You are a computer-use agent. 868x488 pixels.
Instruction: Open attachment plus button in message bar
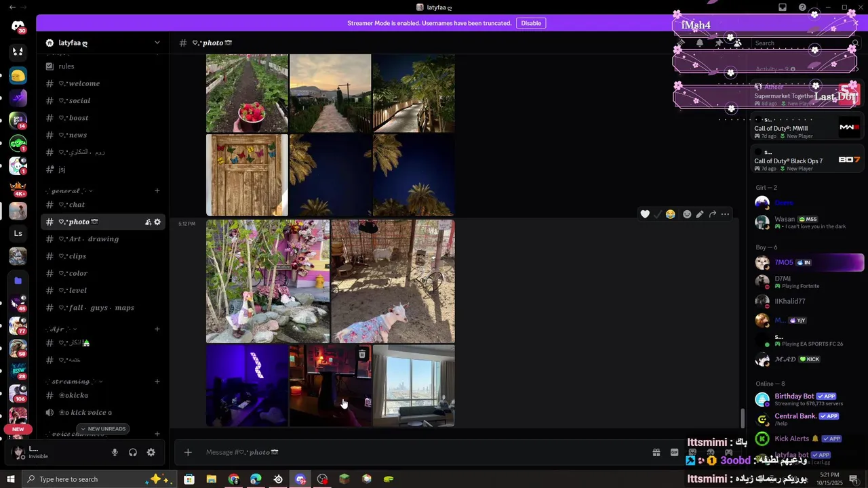(x=188, y=452)
